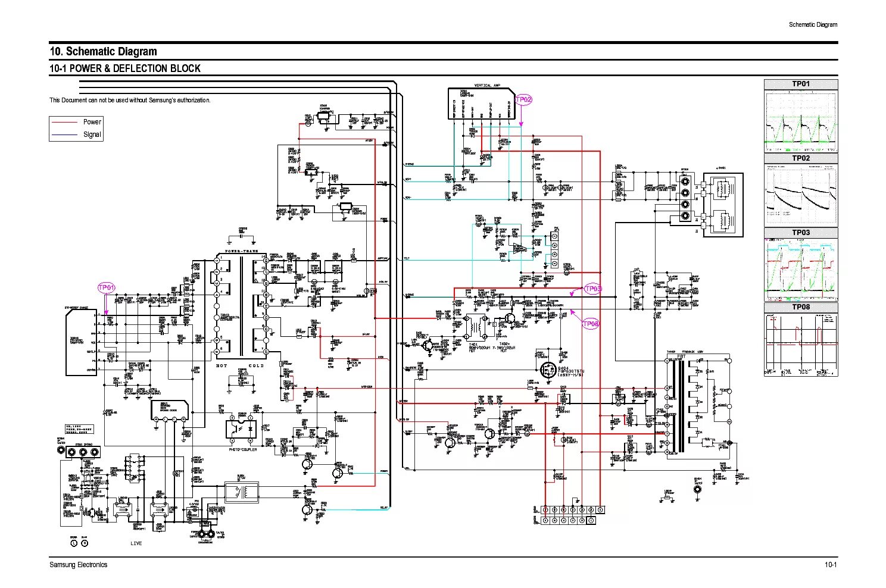Click the power transformer symbol
This screenshot has width=886, height=588.
241,306
